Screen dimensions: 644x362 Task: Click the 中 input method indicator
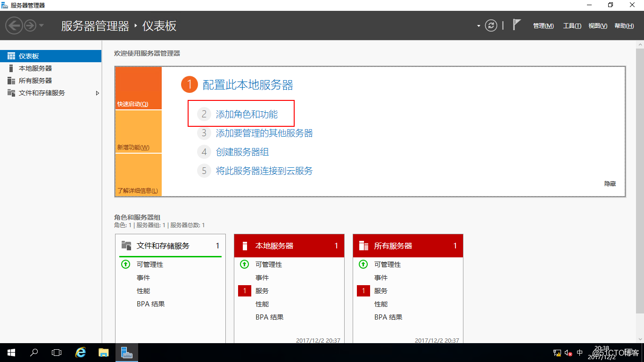point(580,353)
